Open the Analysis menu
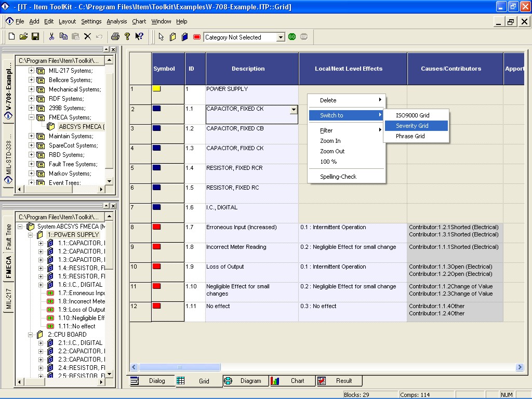The image size is (532, 399). coord(117,21)
